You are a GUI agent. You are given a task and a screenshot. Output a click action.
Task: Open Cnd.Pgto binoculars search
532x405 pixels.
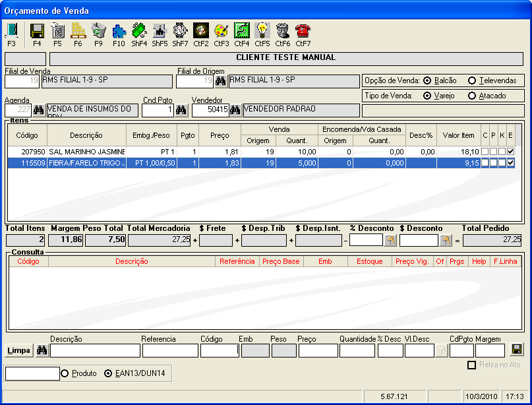pos(181,110)
